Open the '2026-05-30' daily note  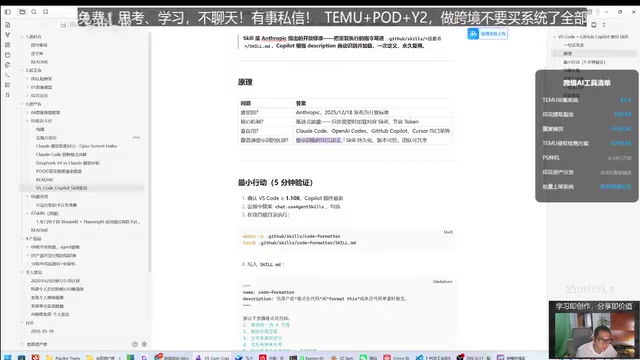(x=42, y=331)
